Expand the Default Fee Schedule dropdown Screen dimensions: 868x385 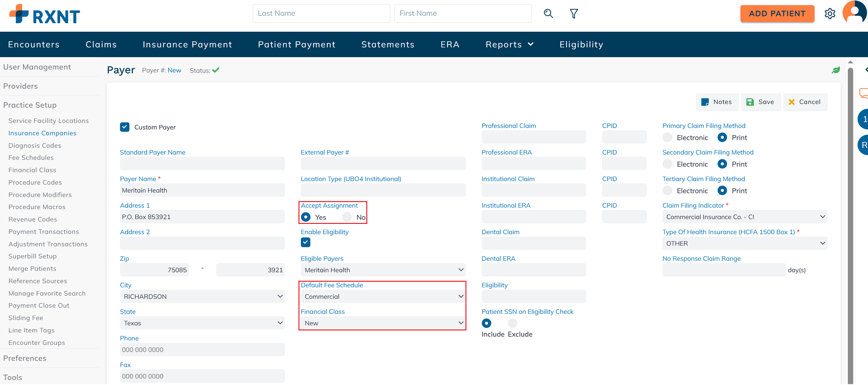coord(383,296)
